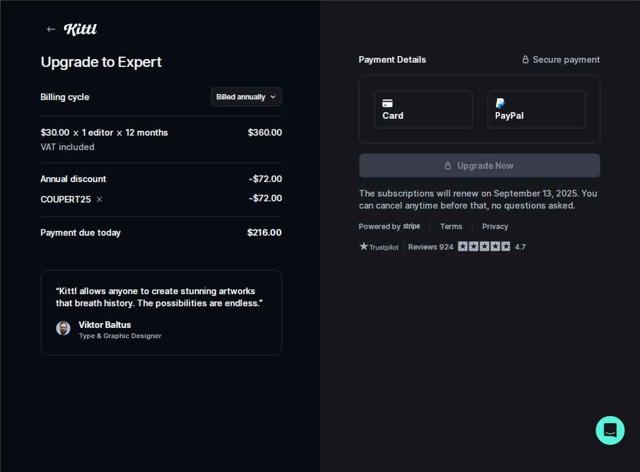
Task: Click the PayPal logo icon
Action: click(x=500, y=103)
